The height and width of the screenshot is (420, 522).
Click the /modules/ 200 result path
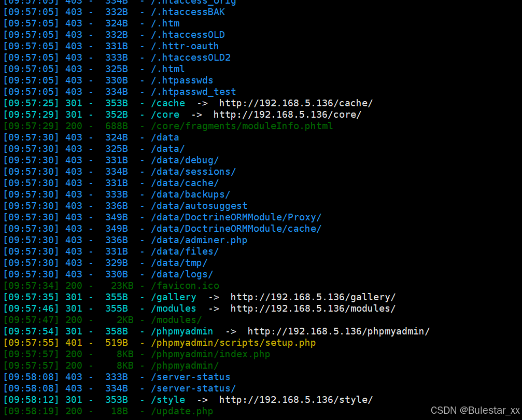tap(176, 320)
